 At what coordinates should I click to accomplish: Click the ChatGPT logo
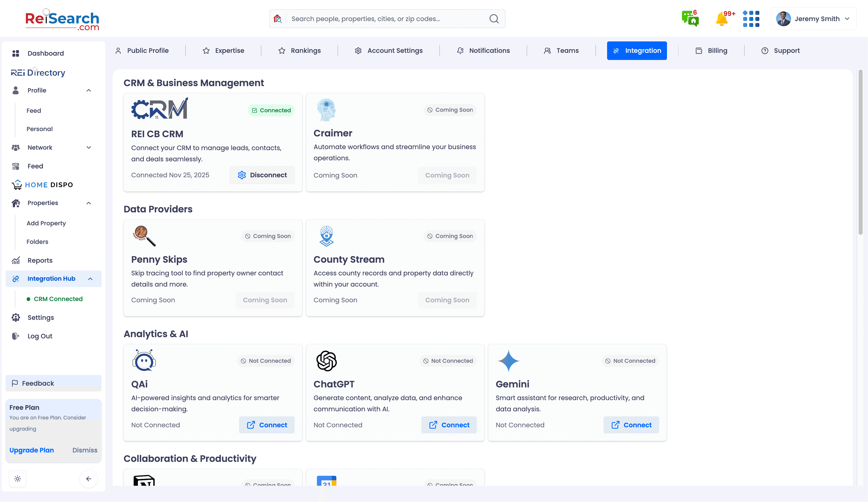click(326, 361)
